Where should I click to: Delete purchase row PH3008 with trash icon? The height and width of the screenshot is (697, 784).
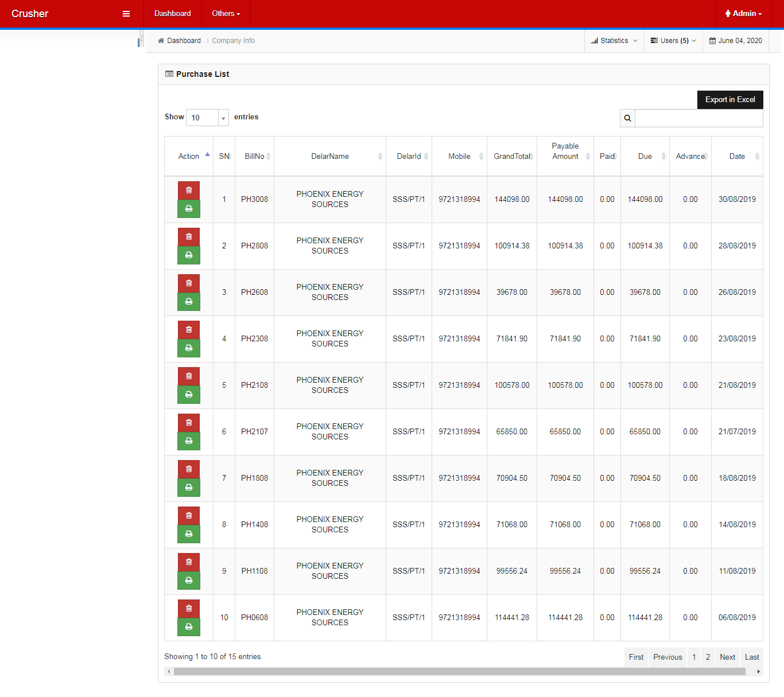click(x=189, y=190)
